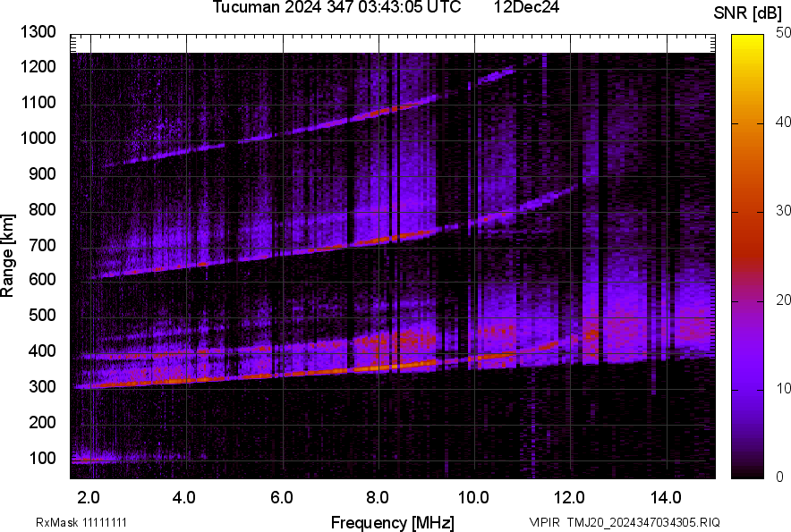Click the 8.0 MHz frequency tick label
The width and height of the screenshot is (791, 532).
(x=378, y=497)
